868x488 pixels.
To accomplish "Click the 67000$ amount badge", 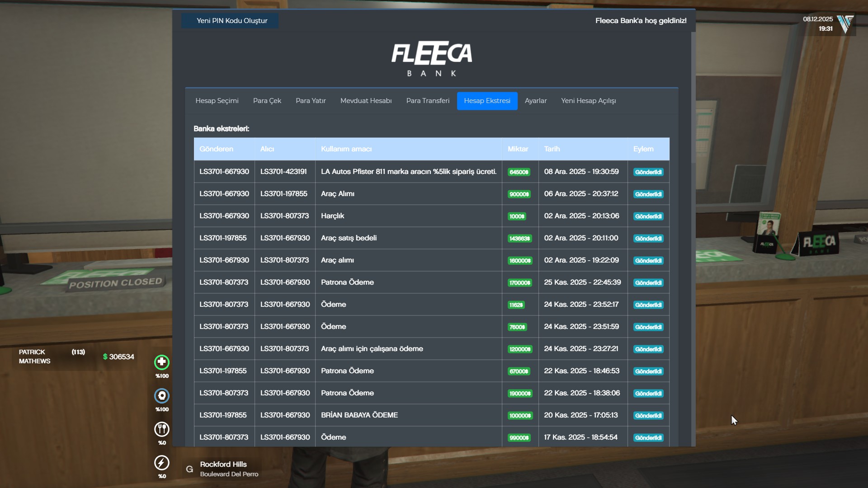I will click(519, 371).
